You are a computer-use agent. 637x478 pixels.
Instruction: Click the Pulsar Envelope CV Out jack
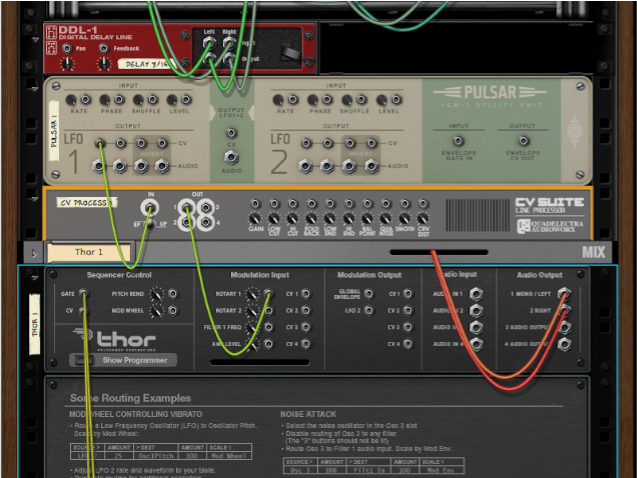pyautogui.click(x=523, y=140)
